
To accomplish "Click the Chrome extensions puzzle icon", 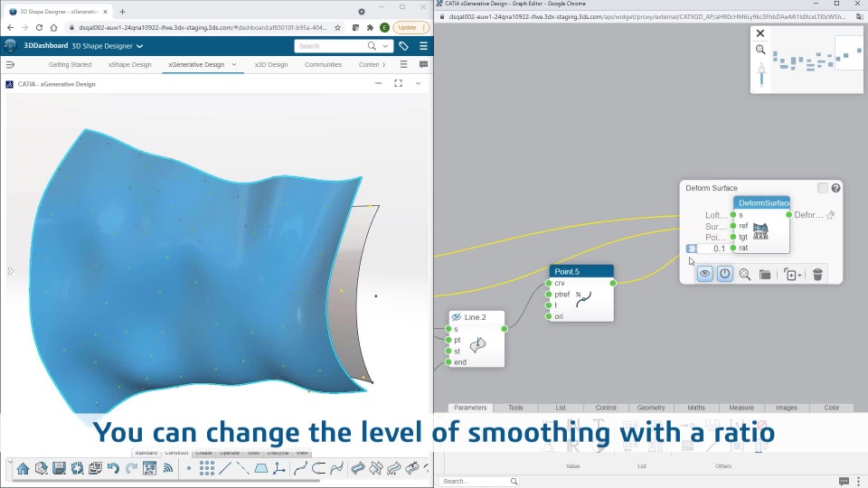I will pos(370,27).
